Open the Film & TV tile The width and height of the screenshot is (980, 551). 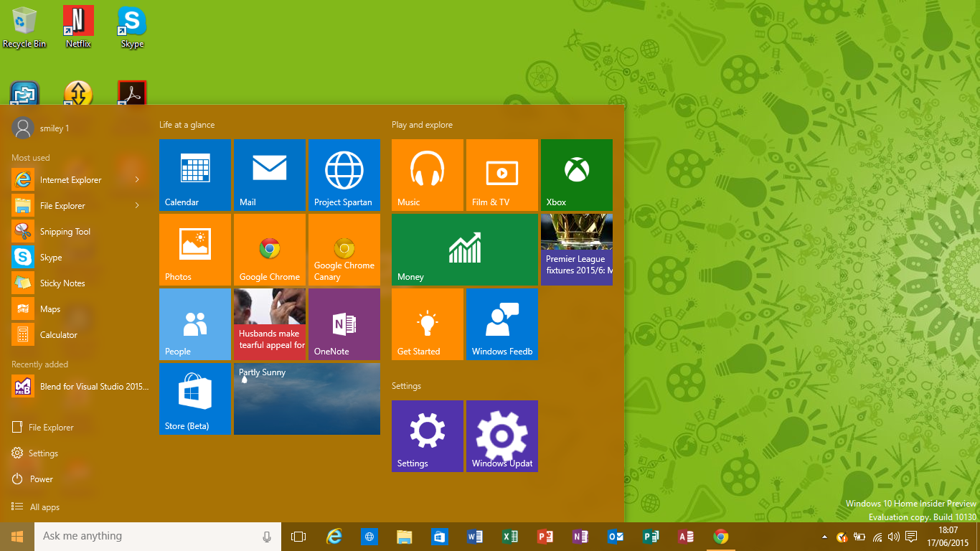coord(502,175)
